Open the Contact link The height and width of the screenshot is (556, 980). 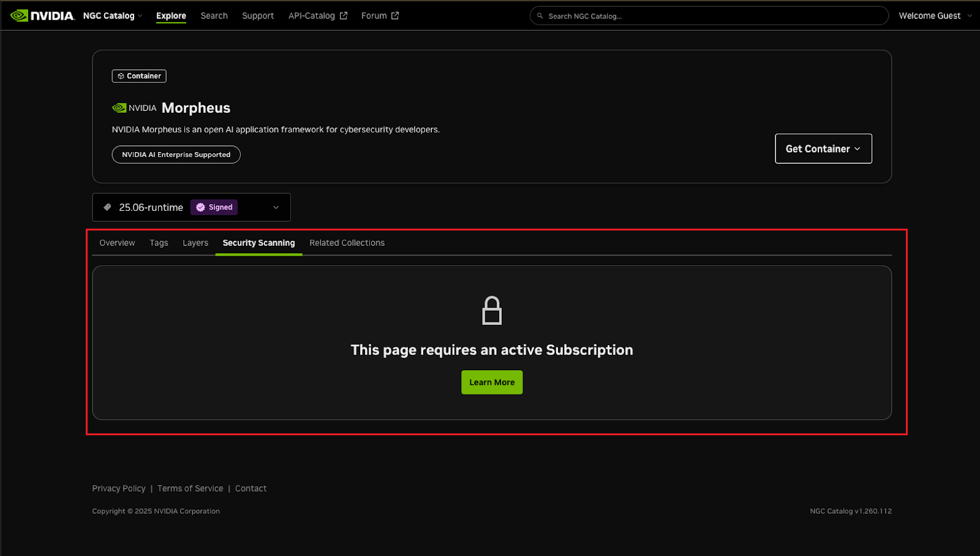251,489
